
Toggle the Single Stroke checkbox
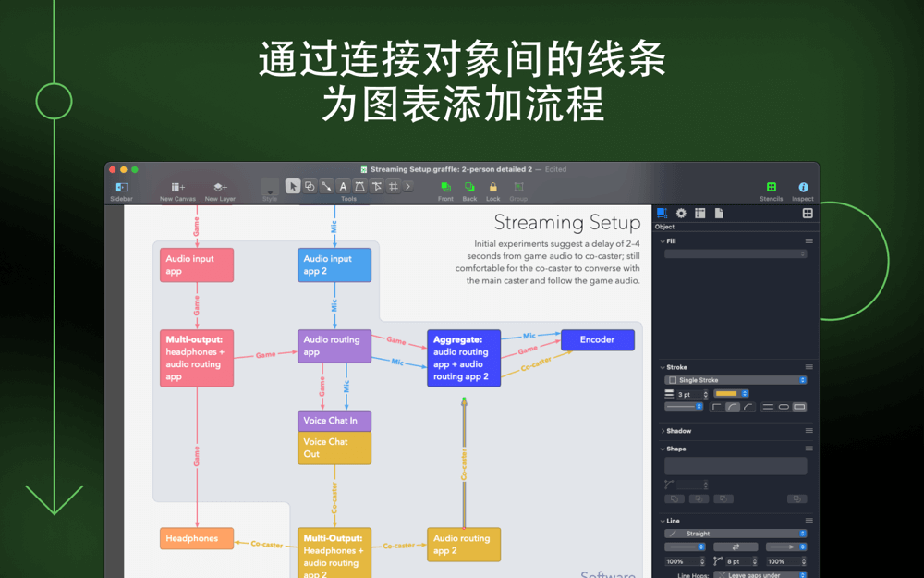(x=673, y=380)
